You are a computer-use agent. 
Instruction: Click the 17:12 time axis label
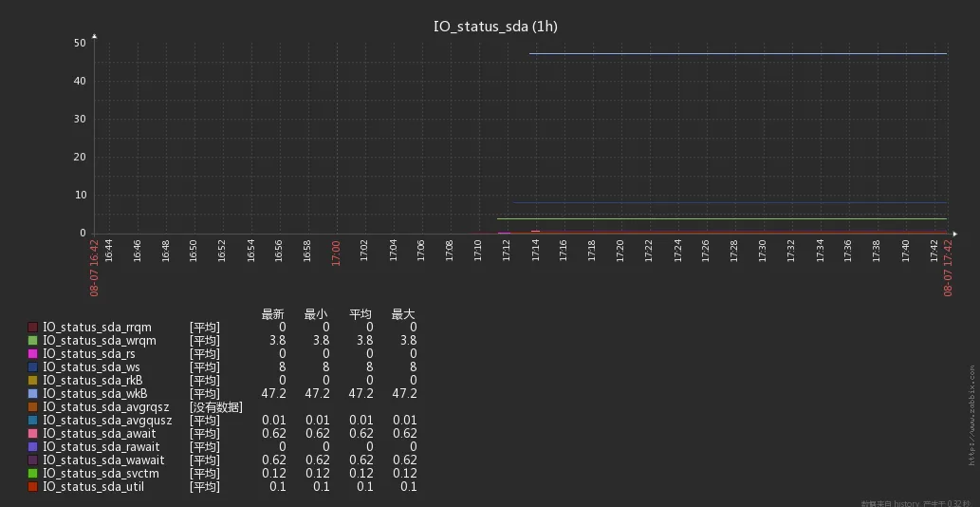(x=507, y=250)
